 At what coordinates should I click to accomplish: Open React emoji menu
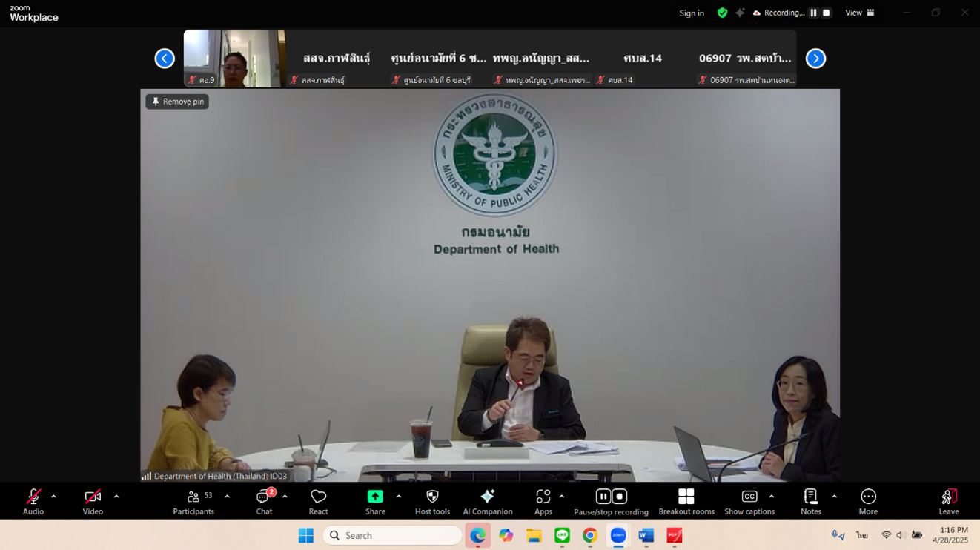318,501
